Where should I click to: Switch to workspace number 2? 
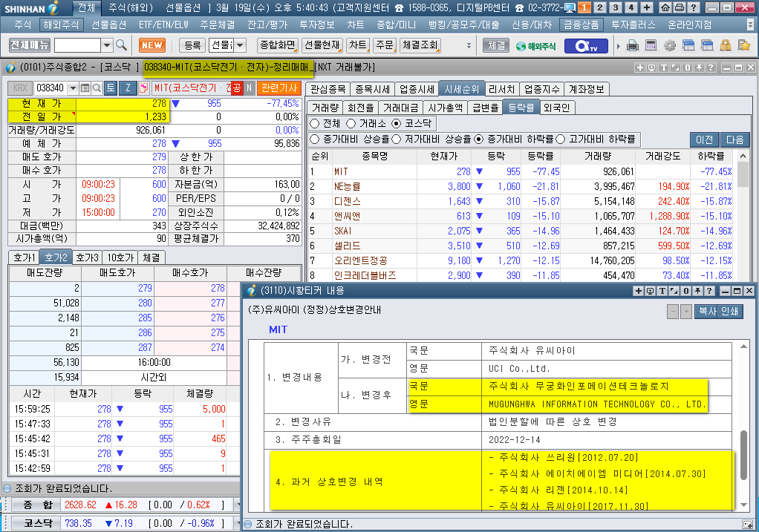(600, 7)
